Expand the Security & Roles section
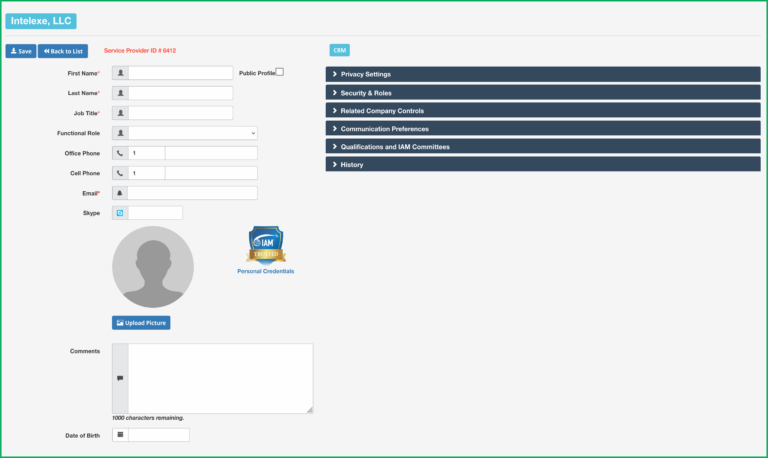Image resolution: width=768 pixels, height=458 pixels. [543, 93]
